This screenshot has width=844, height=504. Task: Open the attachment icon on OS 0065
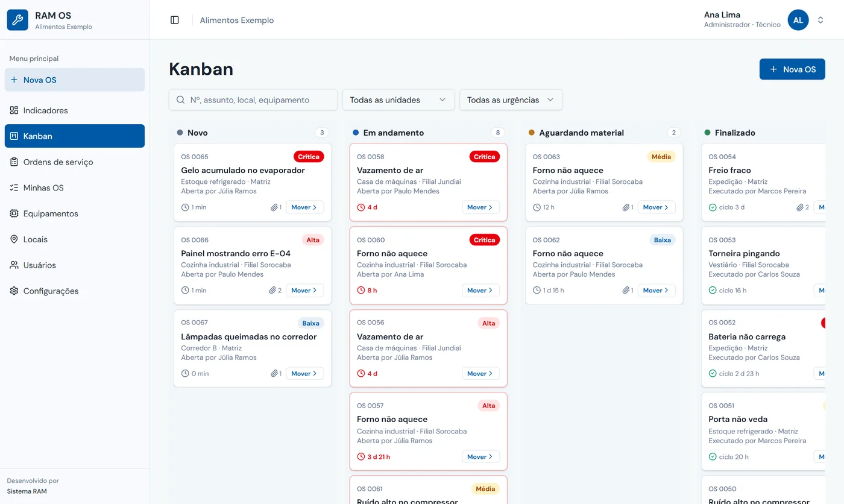[274, 207]
